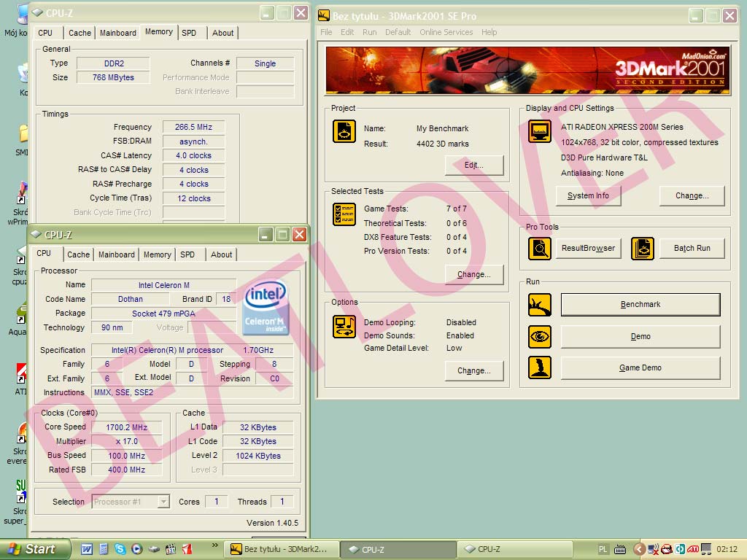This screenshot has width=747, height=560.
Task: Click the Display and CPU Settings monitor icon
Action: tap(539, 131)
